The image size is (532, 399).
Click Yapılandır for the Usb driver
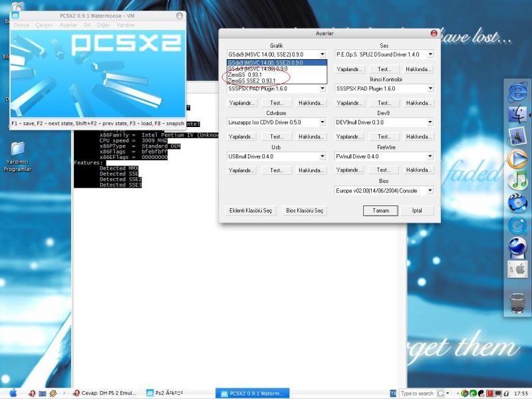coord(241,170)
